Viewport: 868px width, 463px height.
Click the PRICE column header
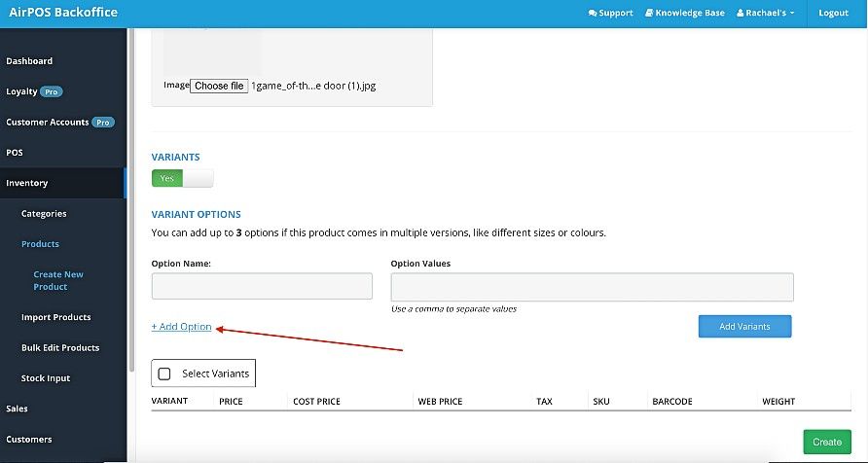231,401
